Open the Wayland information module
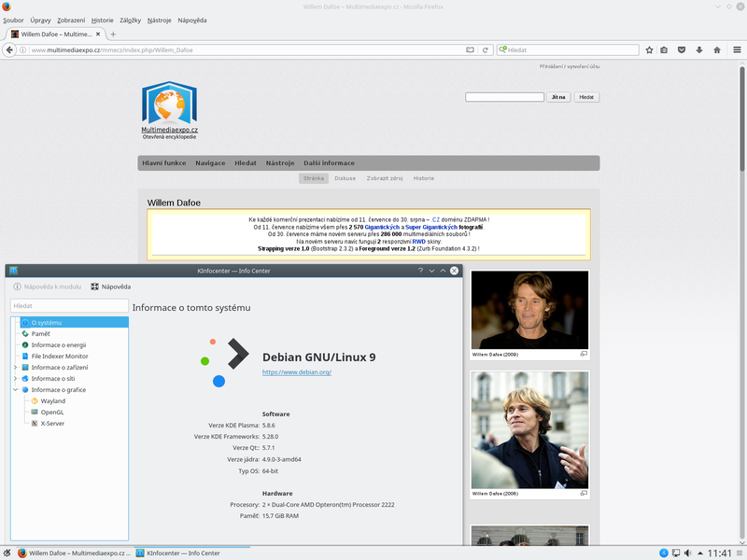747x560 pixels. click(x=53, y=400)
